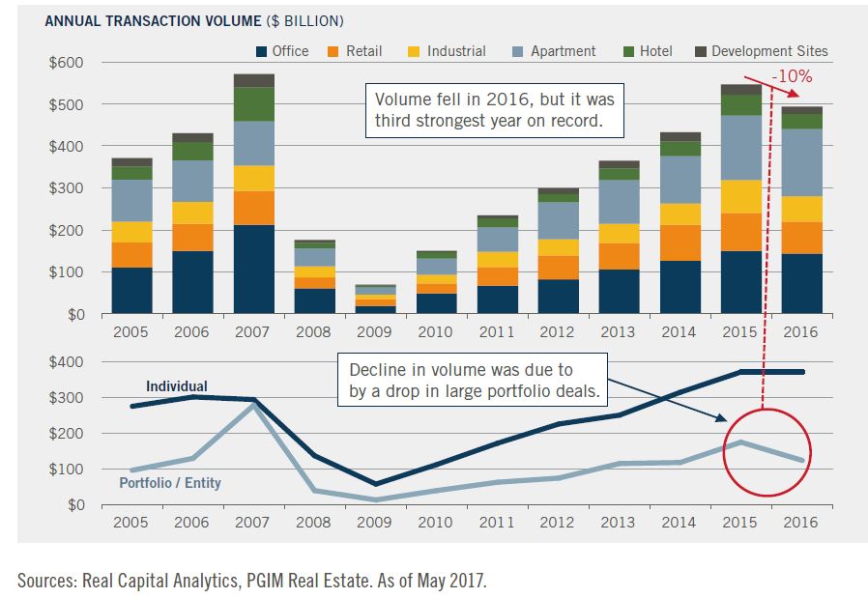Screen dimensions: 868x598
Task: Click the '-10%' red annotation label
Action: pyautogui.click(x=793, y=76)
